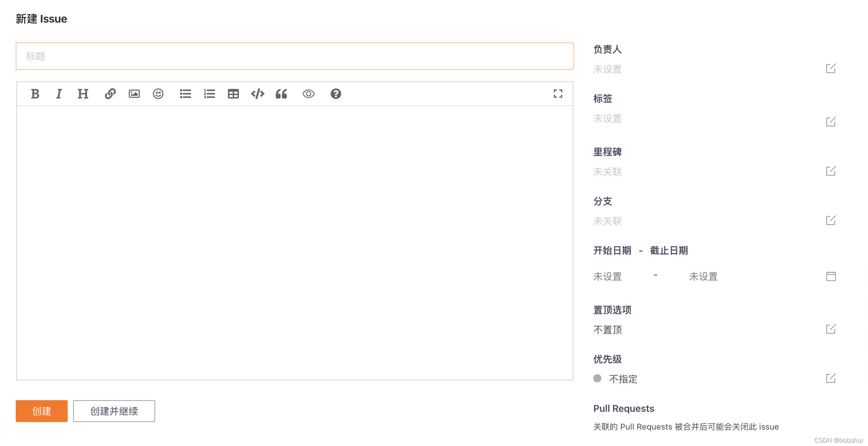Click the 创建并继续 button
Screen dimensions: 868x446
114,411
